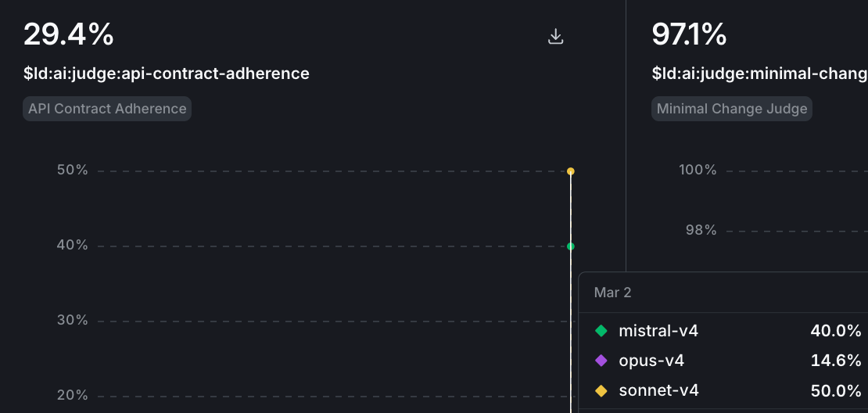Click the 40.0% value for mistral-v4
The height and width of the screenshot is (413, 868).
click(x=836, y=331)
